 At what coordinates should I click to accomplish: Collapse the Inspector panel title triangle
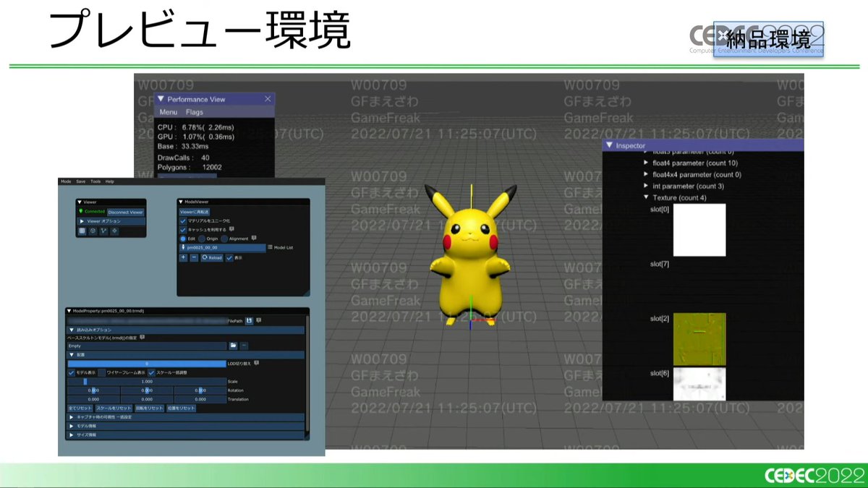[x=609, y=145]
